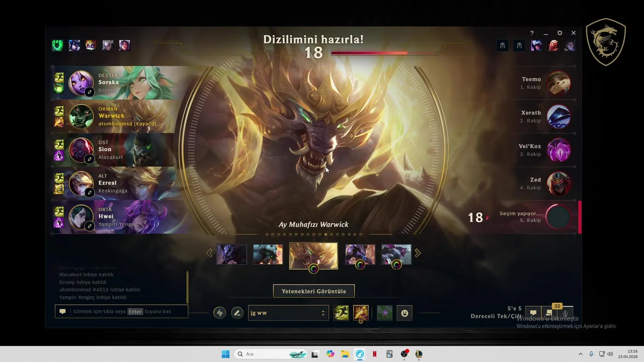Click Sion's Teleport summoner spell icon
The image size is (644, 362).
[59, 156]
